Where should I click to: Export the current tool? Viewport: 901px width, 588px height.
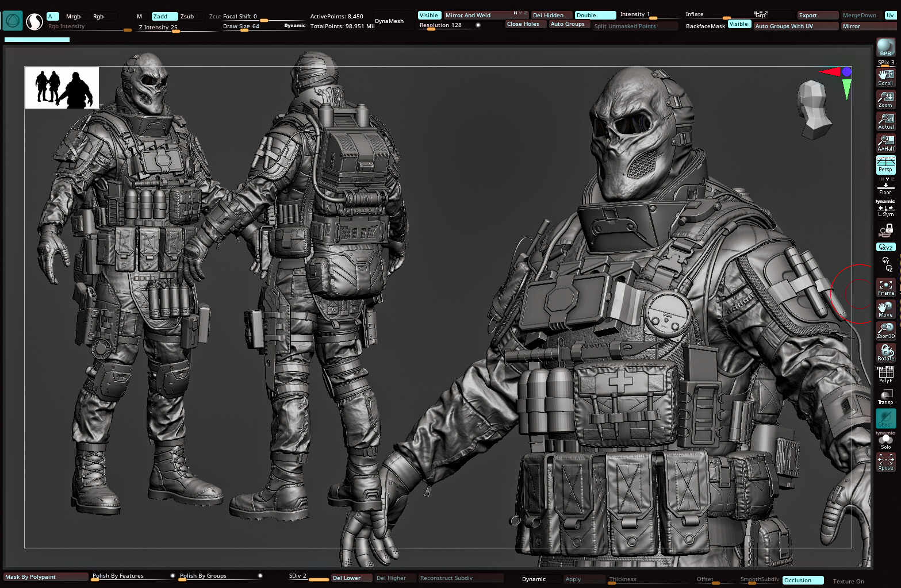[816, 16]
